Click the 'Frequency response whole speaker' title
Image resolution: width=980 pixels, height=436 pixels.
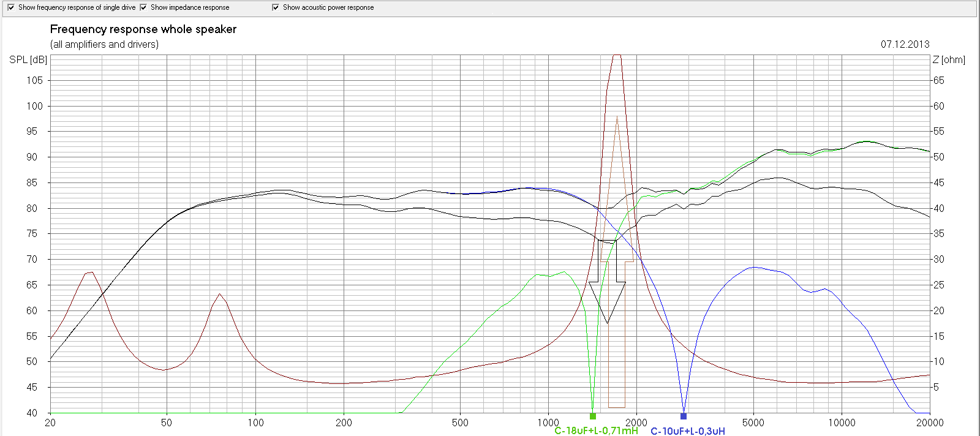click(x=143, y=29)
